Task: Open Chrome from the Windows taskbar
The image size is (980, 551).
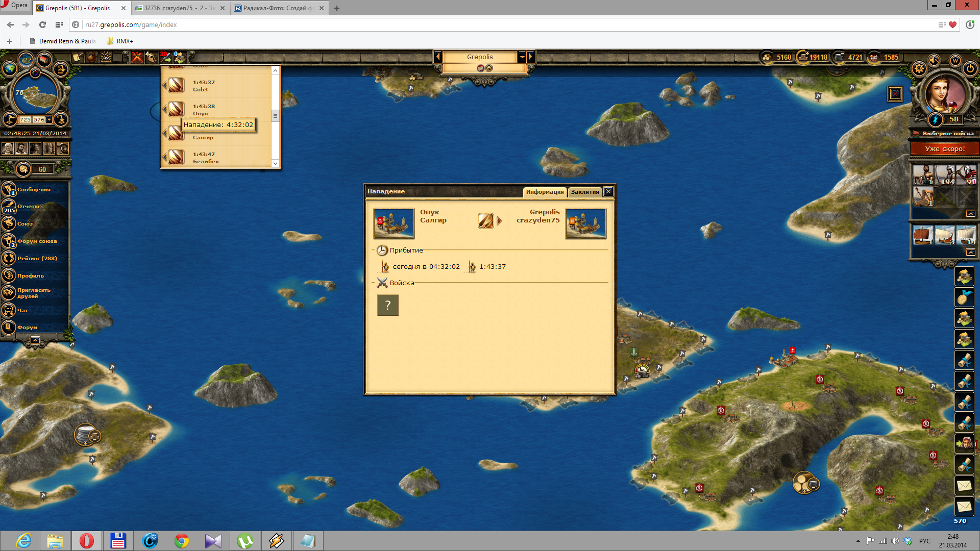Action: coord(181,541)
